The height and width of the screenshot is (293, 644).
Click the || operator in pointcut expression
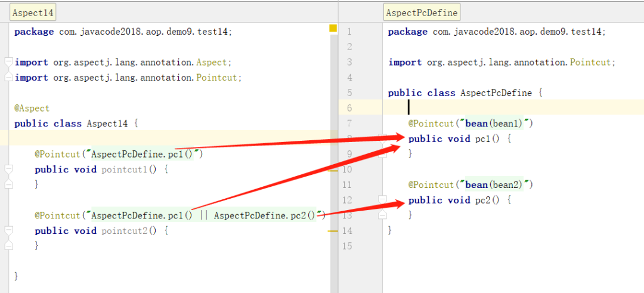(x=203, y=215)
